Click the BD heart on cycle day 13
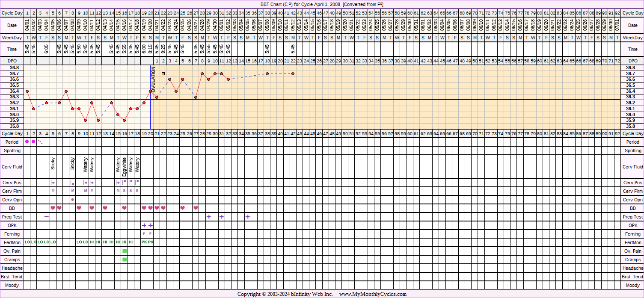644x298 pixels. point(105,208)
